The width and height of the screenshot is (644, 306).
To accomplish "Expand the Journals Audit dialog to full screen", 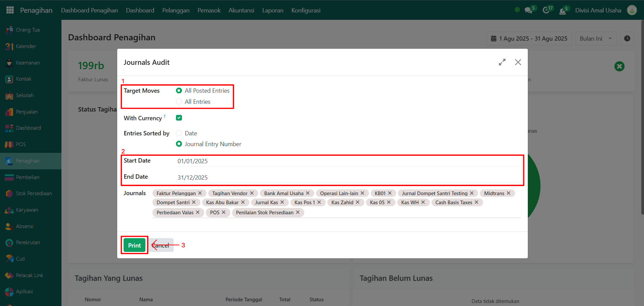I will pos(502,62).
